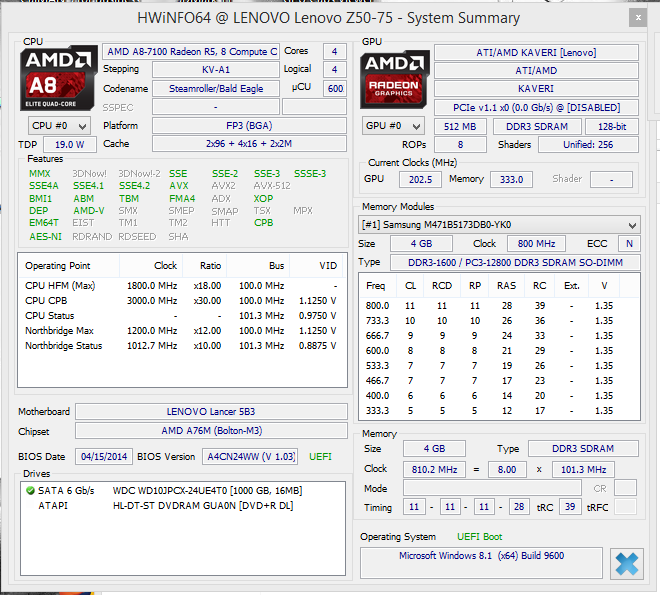Select the 333.3 frequency timing row
The height and width of the screenshot is (595, 660).
coord(499,411)
